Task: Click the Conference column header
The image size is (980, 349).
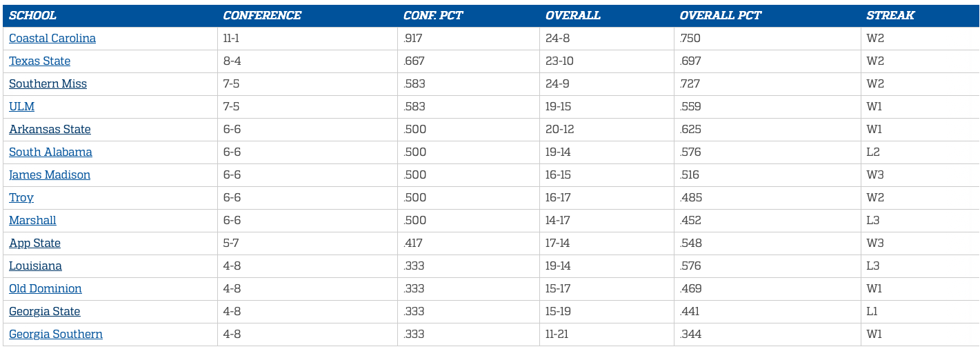Action: click(262, 16)
